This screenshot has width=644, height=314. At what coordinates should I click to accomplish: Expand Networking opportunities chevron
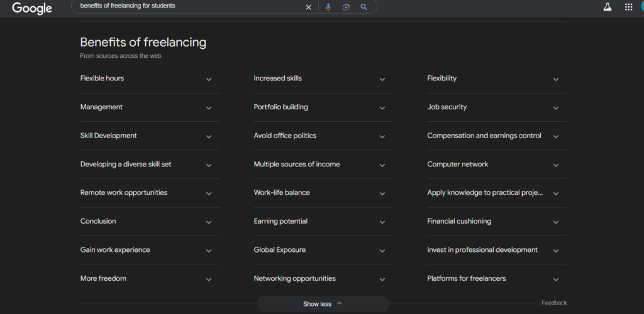[x=382, y=279]
